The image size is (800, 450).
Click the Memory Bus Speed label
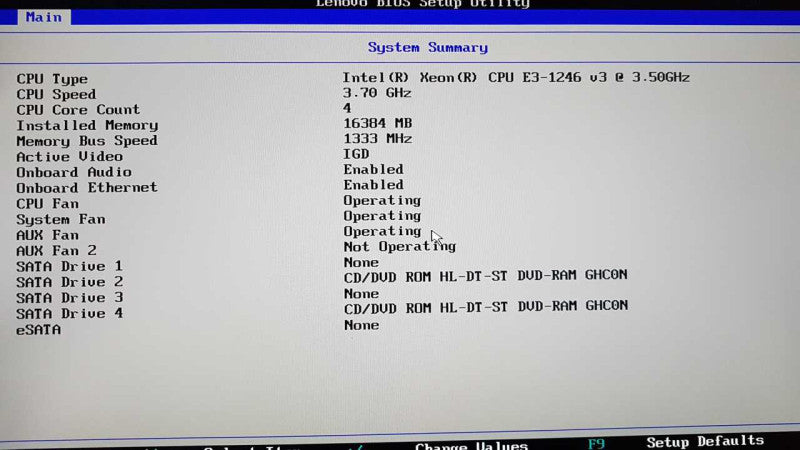(x=87, y=141)
